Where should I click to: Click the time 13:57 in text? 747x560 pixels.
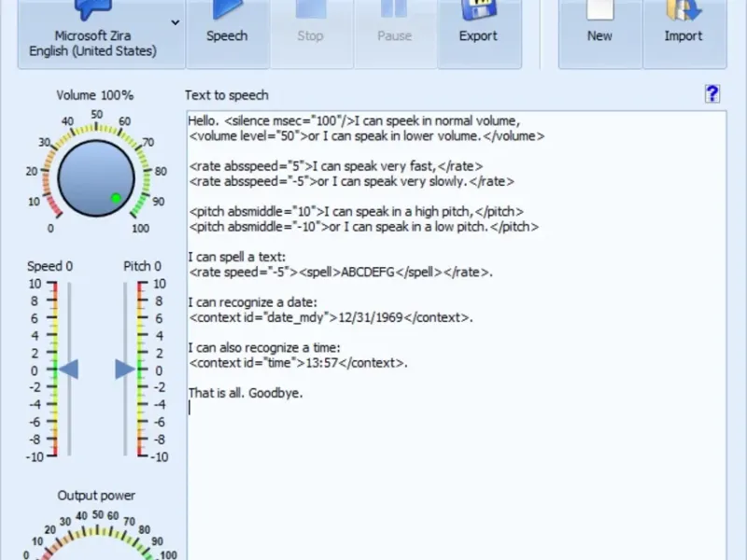tap(321, 363)
